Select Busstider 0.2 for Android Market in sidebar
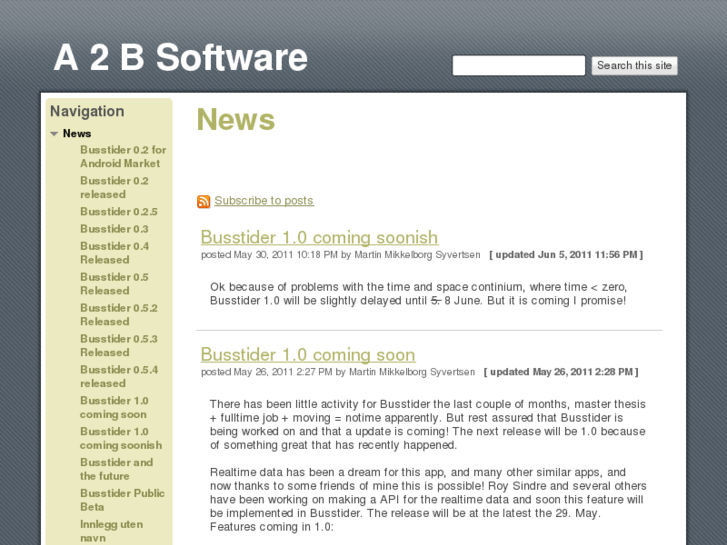 coord(123,157)
